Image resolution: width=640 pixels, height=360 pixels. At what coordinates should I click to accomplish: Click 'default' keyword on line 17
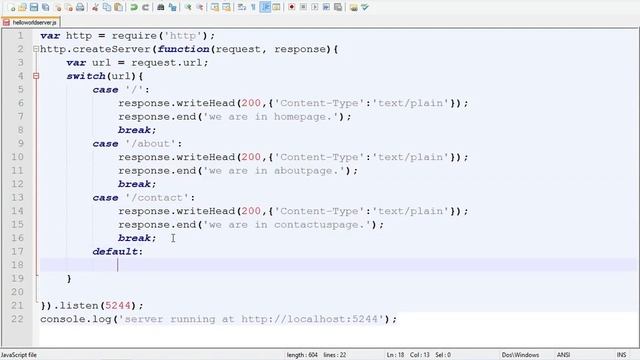pyautogui.click(x=115, y=251)
